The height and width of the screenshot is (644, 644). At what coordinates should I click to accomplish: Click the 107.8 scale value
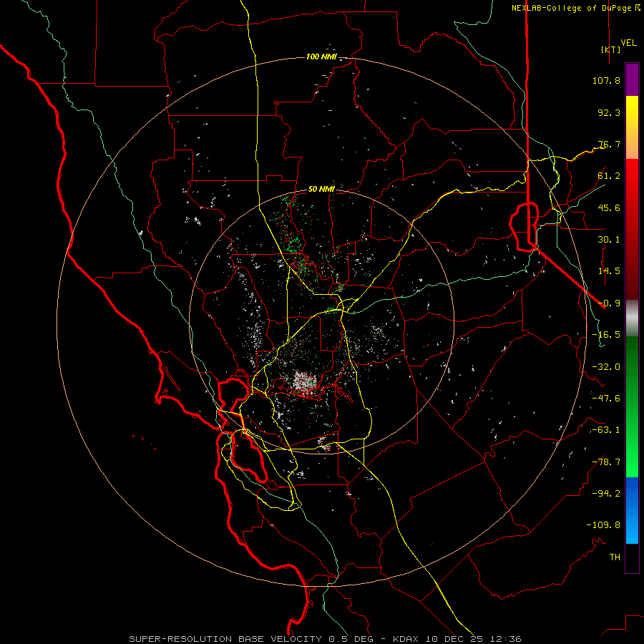[x=606, y=80]
